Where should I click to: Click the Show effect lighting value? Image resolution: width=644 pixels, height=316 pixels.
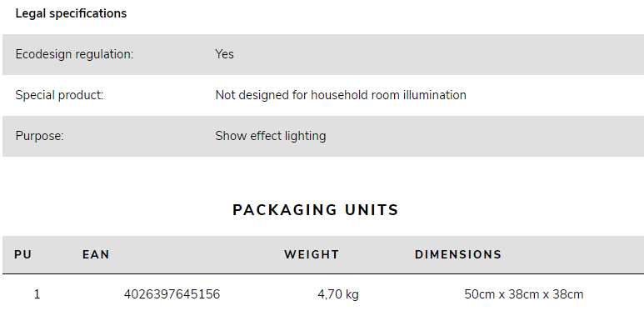[x=271, y=136]
